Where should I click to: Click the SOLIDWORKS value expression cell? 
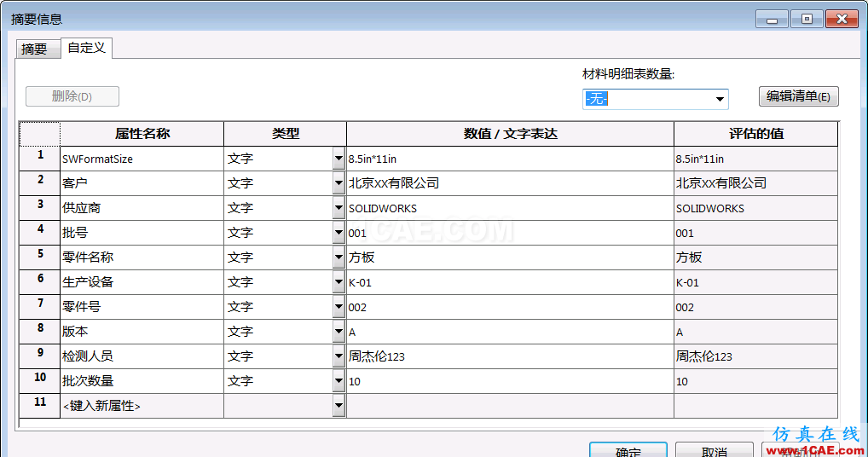(x=510, y=208)
